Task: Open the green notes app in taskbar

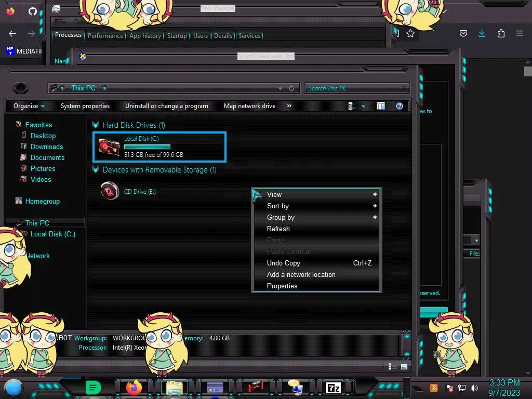Action: point(93,388)
